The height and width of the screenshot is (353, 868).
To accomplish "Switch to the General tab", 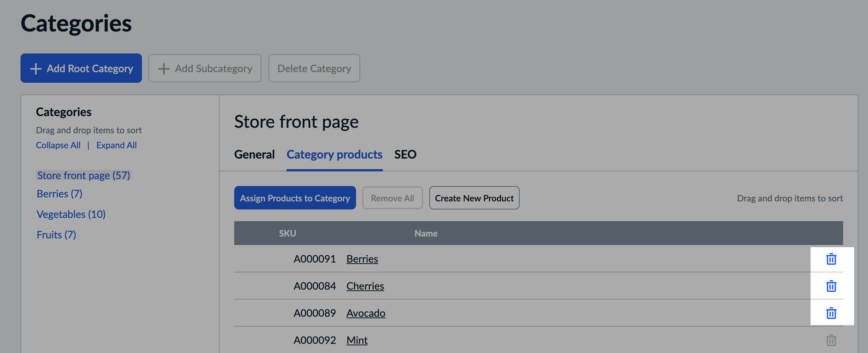I will click(x=254, y=154).
